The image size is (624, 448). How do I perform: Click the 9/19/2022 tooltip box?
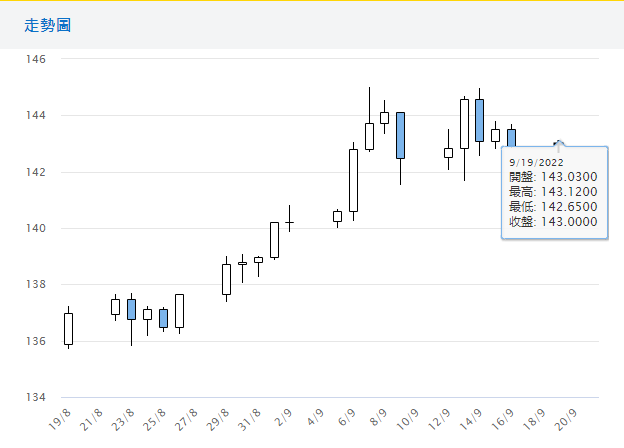coord(554,192)
